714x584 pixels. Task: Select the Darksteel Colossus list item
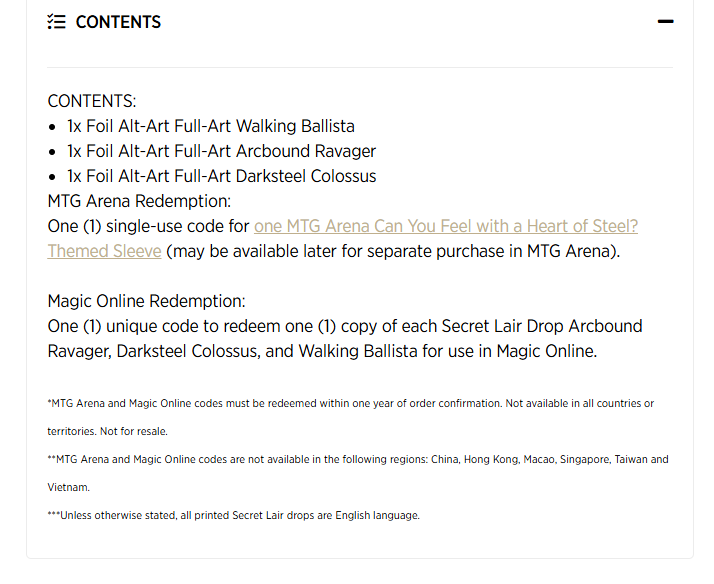point(221,176)
